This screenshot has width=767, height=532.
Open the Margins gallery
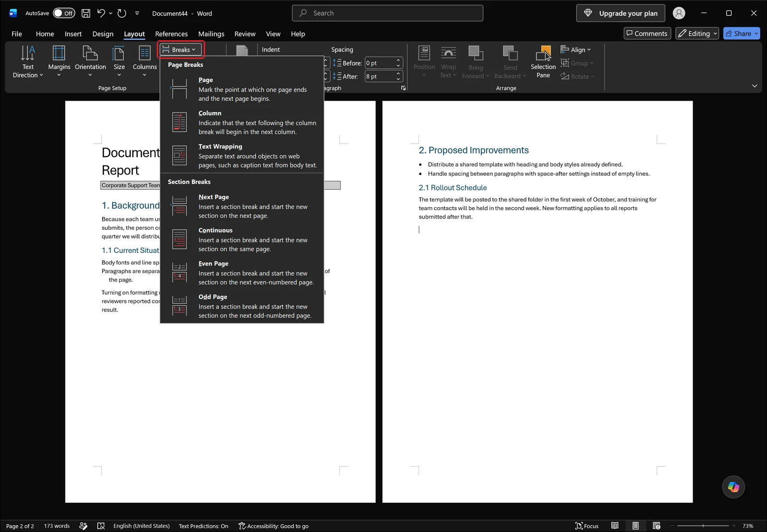pos(59,61)
